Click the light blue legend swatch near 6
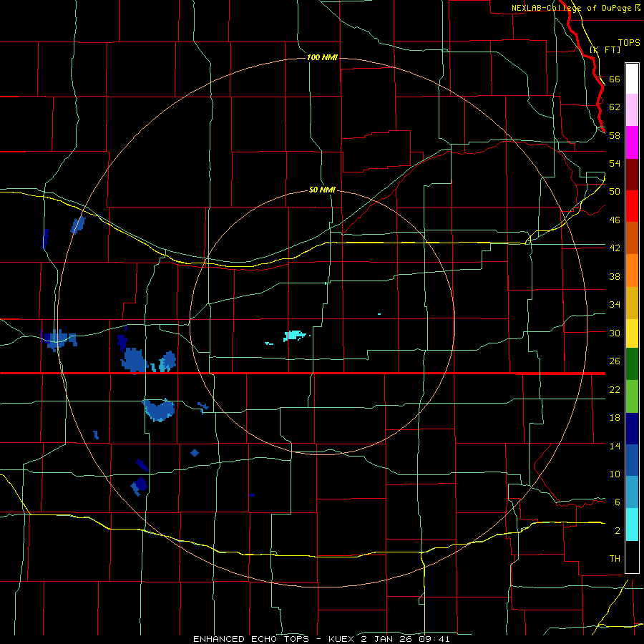 (x=632, y=492)
